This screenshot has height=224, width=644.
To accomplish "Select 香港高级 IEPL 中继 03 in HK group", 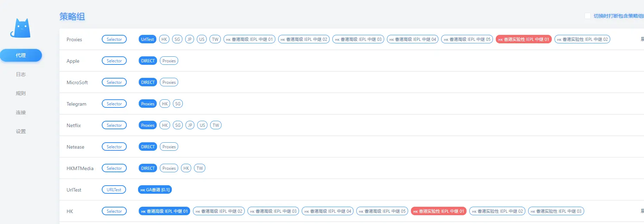I will (273, 211).
